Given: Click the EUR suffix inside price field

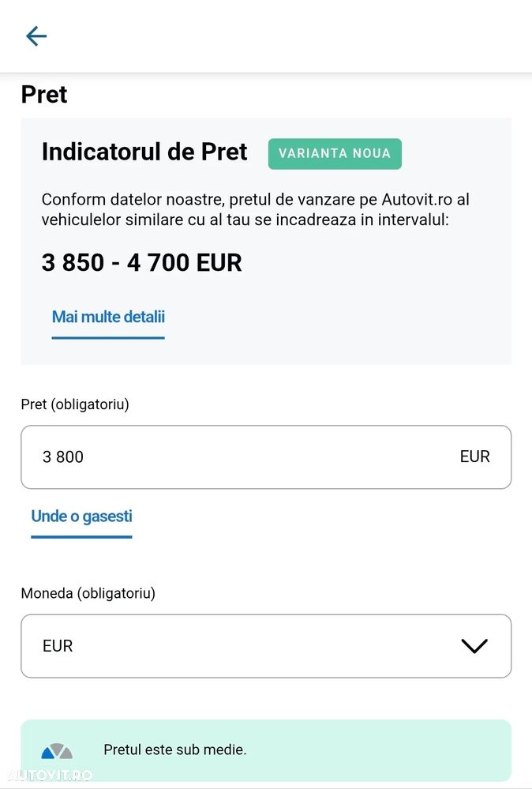Looking at the screenshot, I should [474, 457].
